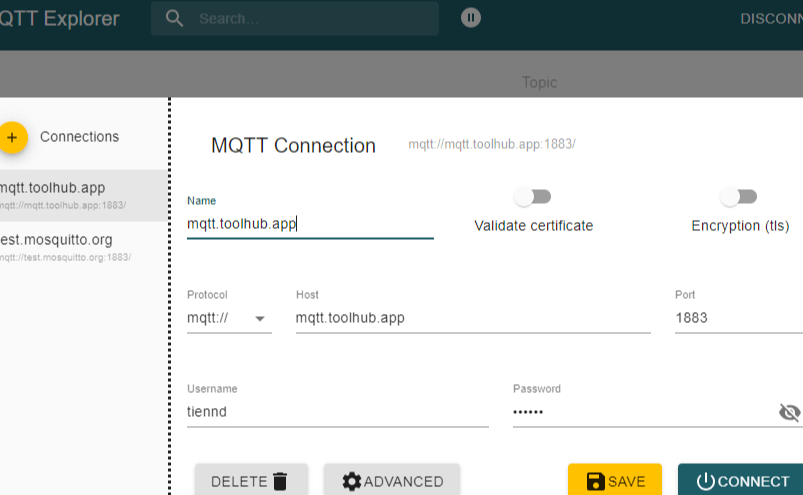Click the Host field mqtt.toolhub.app
The width and height of the screenshot is (803, 495).
point(473,318)
